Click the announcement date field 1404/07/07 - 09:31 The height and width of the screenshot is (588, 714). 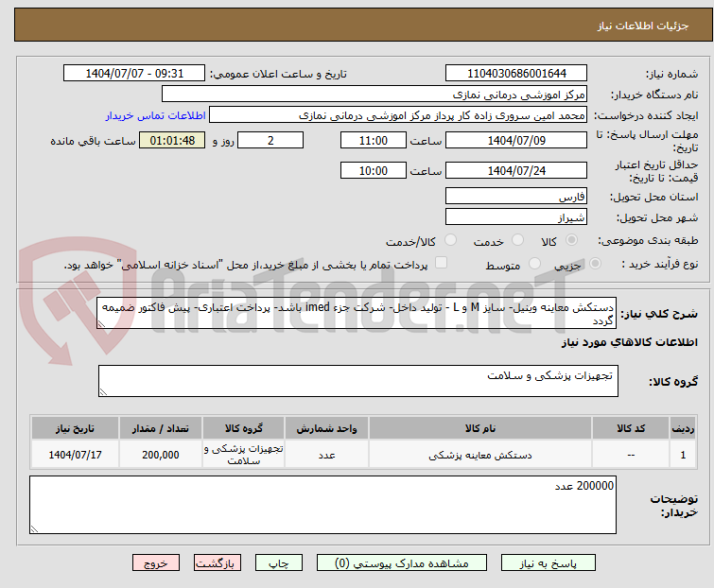click(134, 74)
